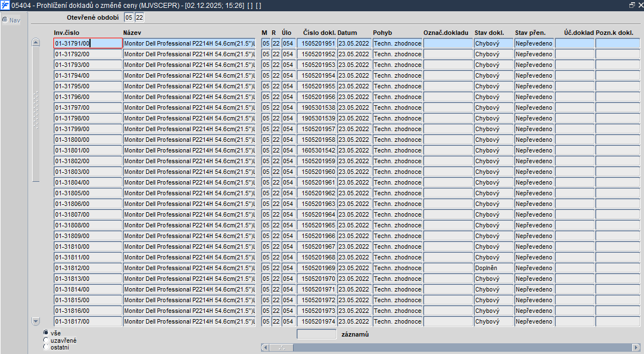Image resolution: width=644 pixels, height=354 pixels.
Task: Click year cell '22' in row 01-31810/00
Action: click(x=276, y=247)
